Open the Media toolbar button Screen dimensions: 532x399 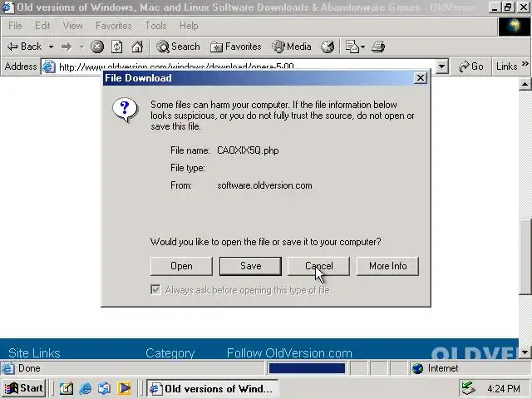(292, 47)
